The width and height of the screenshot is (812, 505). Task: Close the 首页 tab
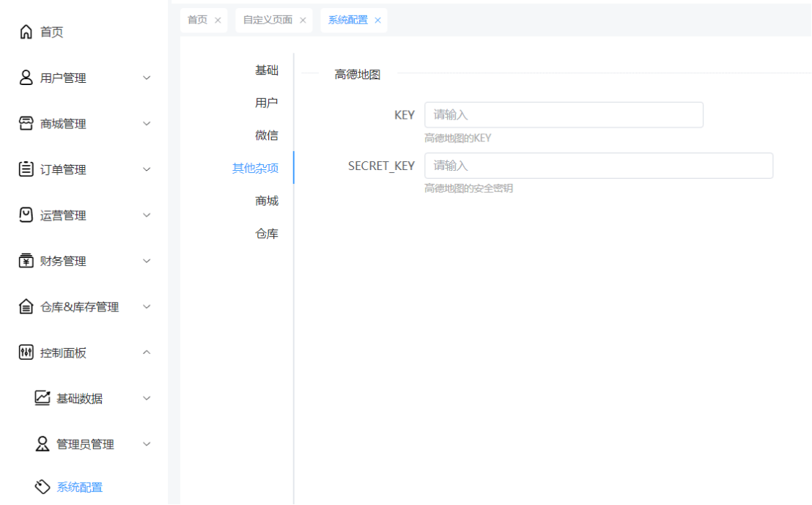(x=218, y=21)
